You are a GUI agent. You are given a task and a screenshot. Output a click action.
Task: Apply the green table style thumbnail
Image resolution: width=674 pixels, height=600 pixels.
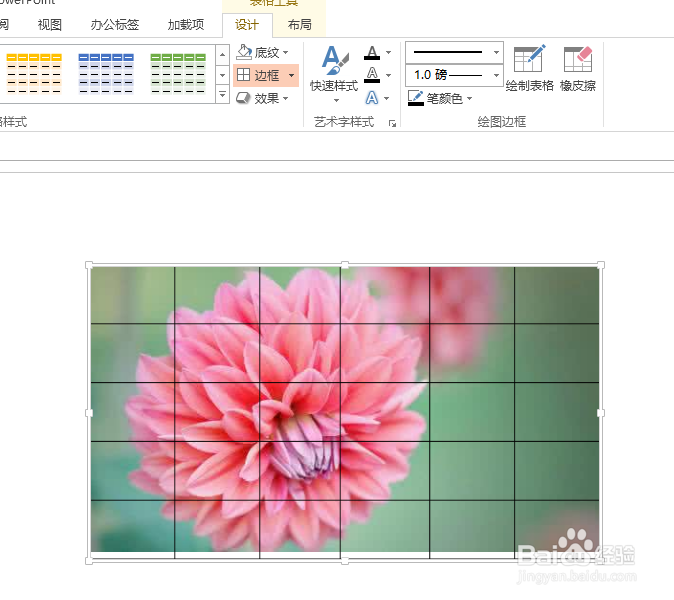[178, 73]
